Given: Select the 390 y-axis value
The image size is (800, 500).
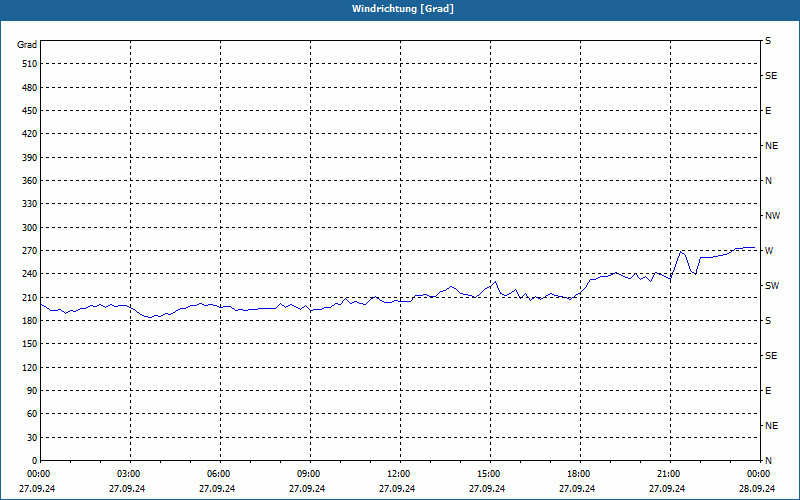Looking at the screenshot, I should [30, 157].
